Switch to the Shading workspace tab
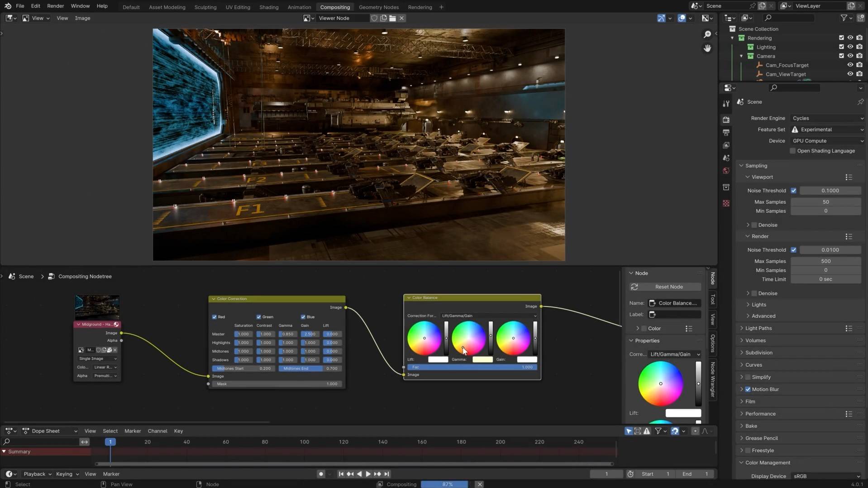868x488 pixels. 269,7
